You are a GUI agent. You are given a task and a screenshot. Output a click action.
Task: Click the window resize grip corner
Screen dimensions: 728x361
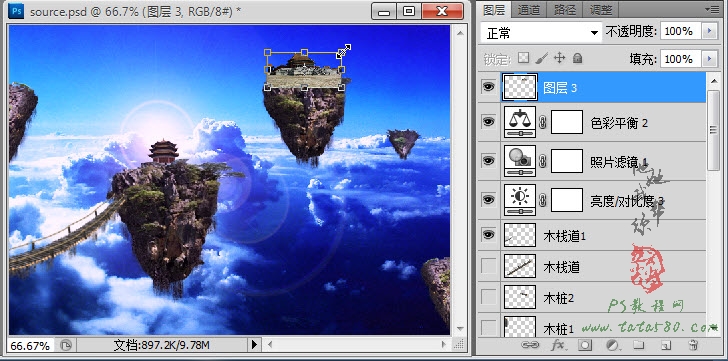click(x=458, y=344)
